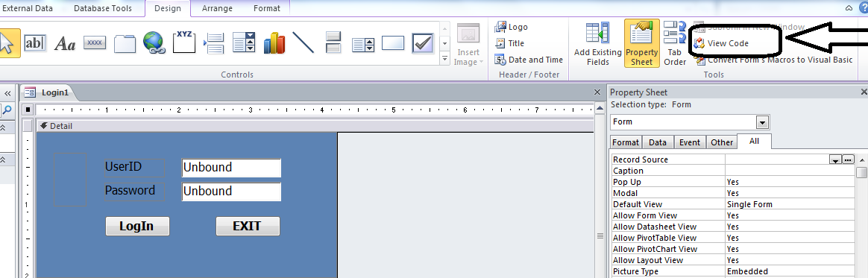
Task: Click the Pop Up property row
Action: coord(733,182)
